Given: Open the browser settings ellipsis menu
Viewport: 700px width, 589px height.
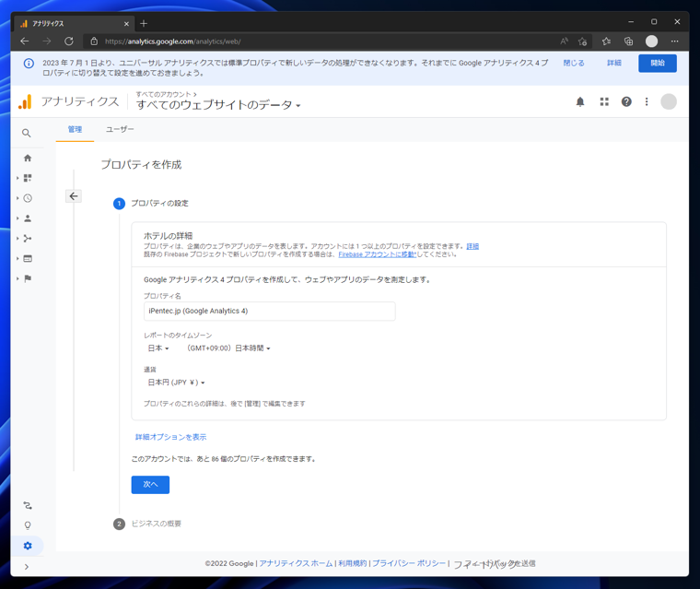Looking at the screenshot, I should pos(674,41).
